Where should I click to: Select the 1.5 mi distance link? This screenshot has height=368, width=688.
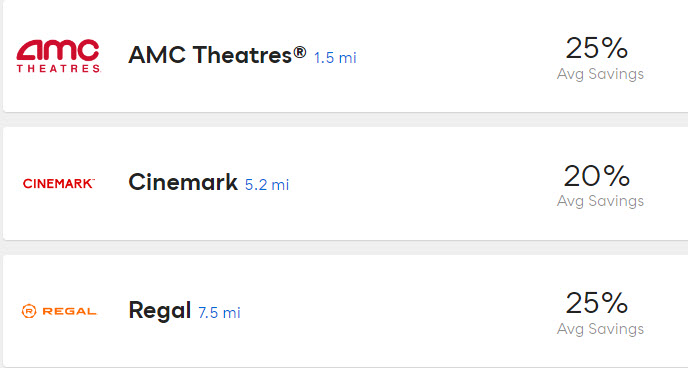tap(335, 57)
